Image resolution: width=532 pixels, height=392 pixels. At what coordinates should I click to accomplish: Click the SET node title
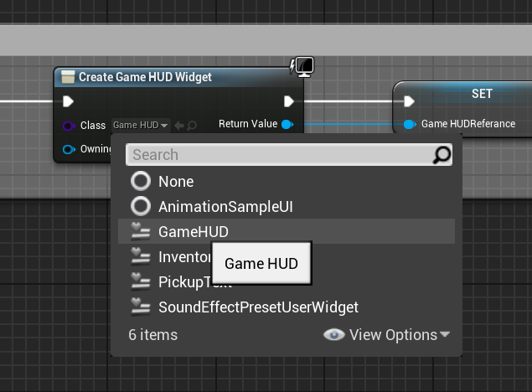(482, 94)
